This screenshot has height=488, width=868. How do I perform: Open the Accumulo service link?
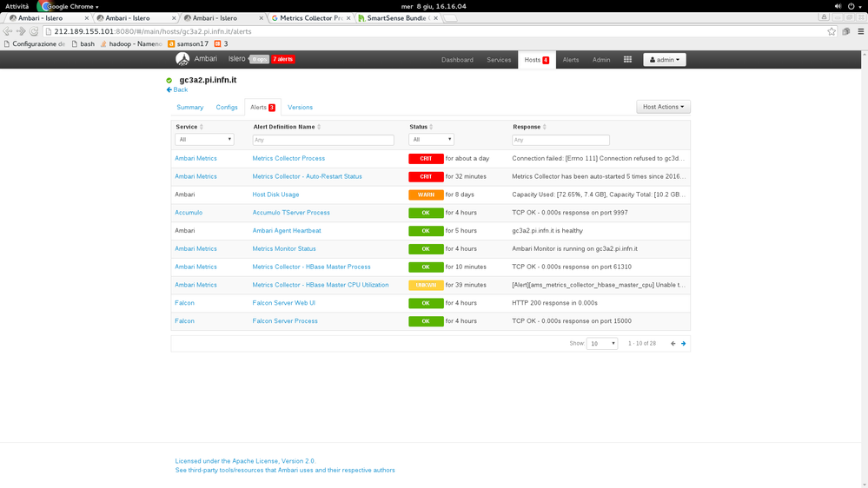[189, 213]
